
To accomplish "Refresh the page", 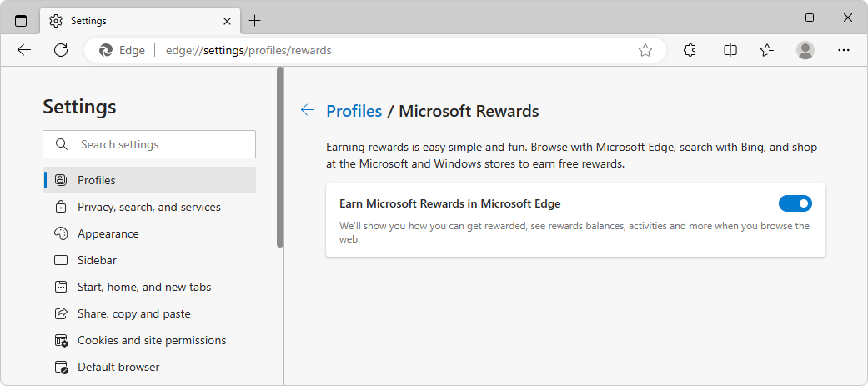I will [61, 50].
